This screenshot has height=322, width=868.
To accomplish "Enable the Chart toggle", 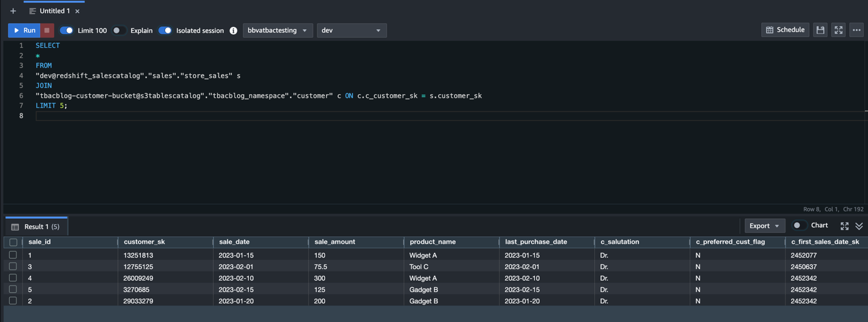I will [x=799, y=225].
